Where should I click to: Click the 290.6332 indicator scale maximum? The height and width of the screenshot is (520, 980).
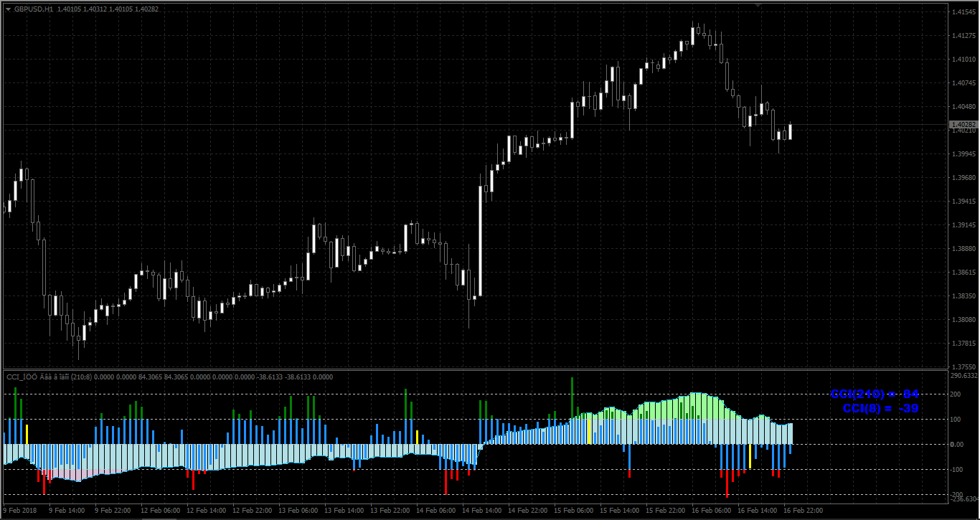pos(963,375)
